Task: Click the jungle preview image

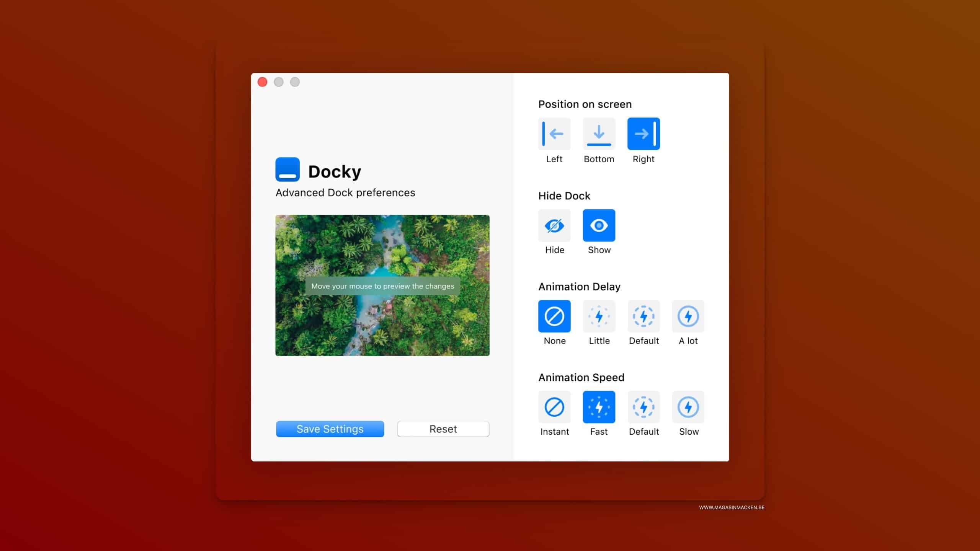Action: [382, 285]
